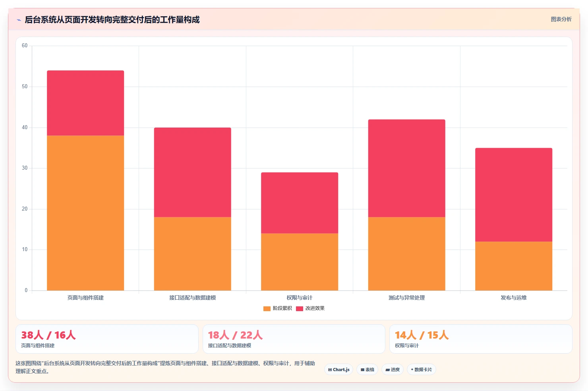This screenshot has height=391, width=588.
Task: Select the Chart.js tag chip
Action: 339,370
